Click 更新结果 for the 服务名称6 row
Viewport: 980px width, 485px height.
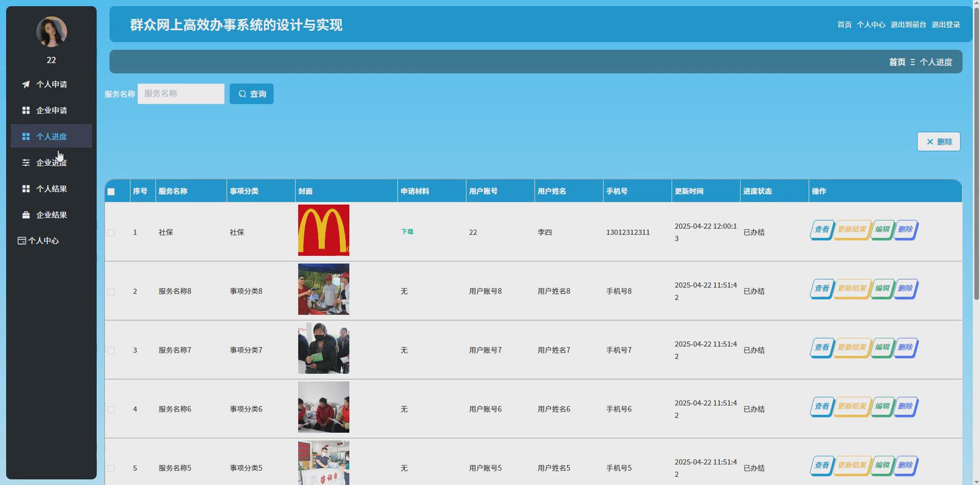pos(852,406)
